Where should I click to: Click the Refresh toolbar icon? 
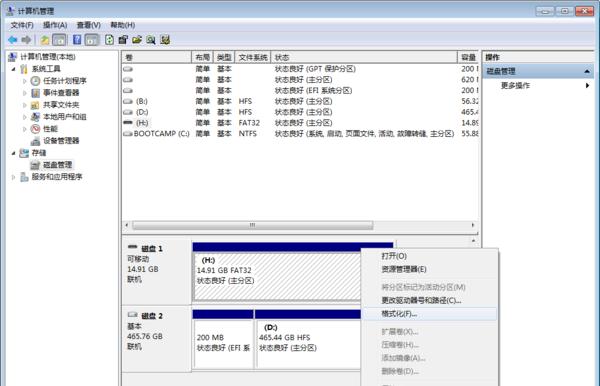pos(109,39)
